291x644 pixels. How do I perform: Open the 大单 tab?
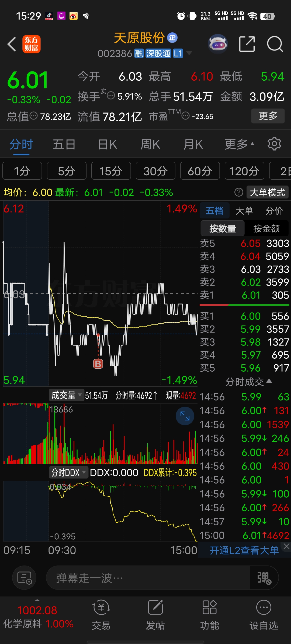click(244, 210)
